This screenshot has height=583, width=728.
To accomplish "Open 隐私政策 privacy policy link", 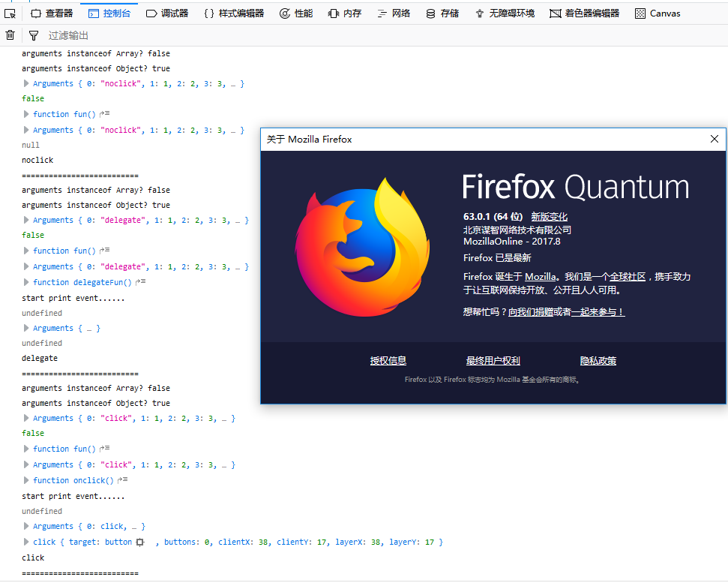I will click(598, 360).
